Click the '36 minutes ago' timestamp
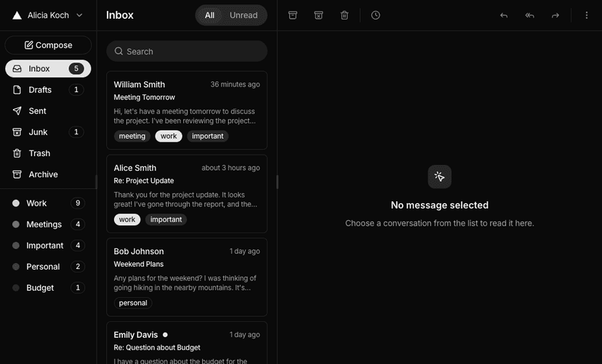The width and height of the screenshot is (602, 364). [x=235, y=84]
